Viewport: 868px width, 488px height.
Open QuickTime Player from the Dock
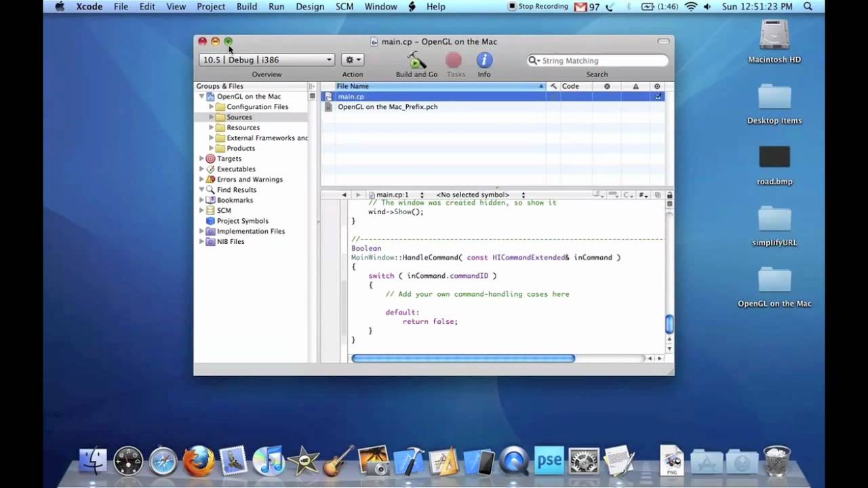point(515,462)
